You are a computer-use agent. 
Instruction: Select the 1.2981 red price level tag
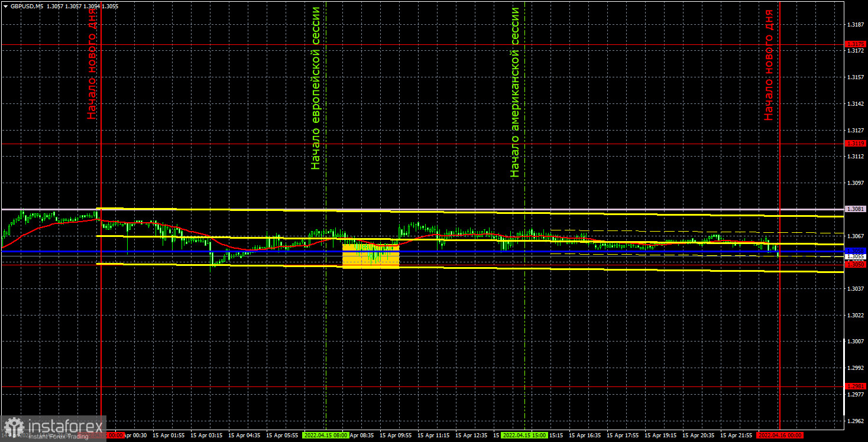(856, 386)
